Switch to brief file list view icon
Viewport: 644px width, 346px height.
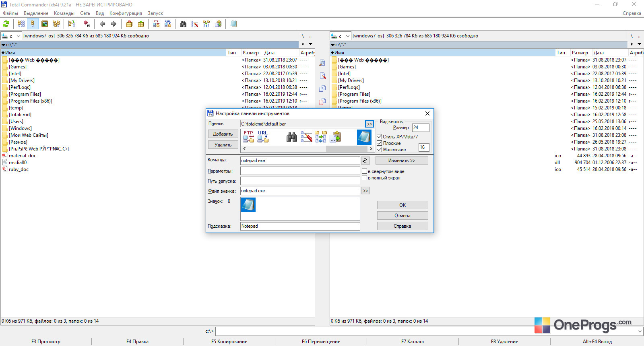tap(21, 24)
